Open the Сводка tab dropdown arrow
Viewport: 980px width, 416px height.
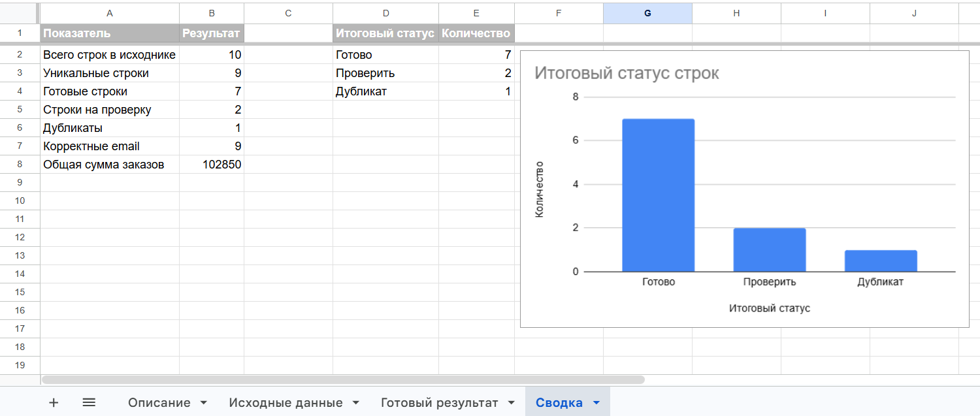pyautogui.click(x=596, y=403)
